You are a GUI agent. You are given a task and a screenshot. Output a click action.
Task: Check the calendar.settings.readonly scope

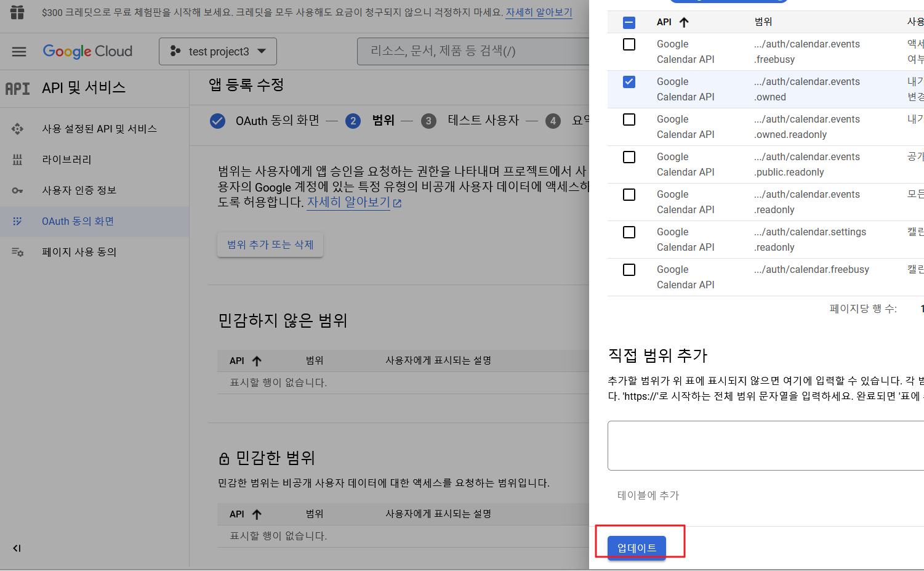pos(629,232)
